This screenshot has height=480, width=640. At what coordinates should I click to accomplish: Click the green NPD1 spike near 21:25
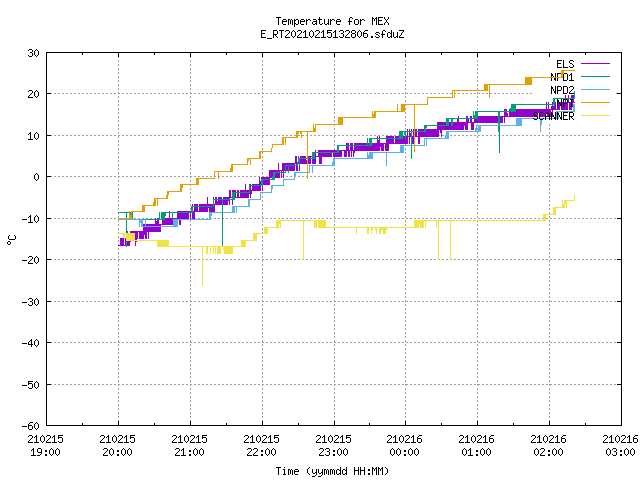(222, 225)
